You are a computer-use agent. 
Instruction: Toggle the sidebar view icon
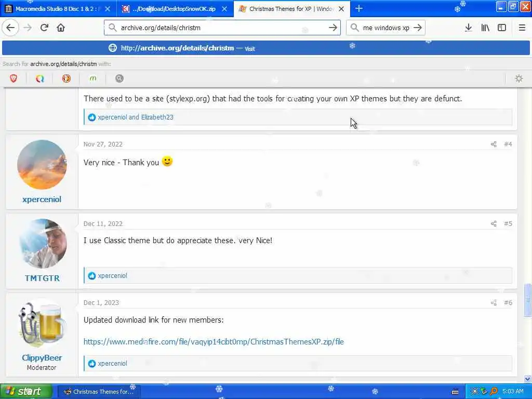502,28
